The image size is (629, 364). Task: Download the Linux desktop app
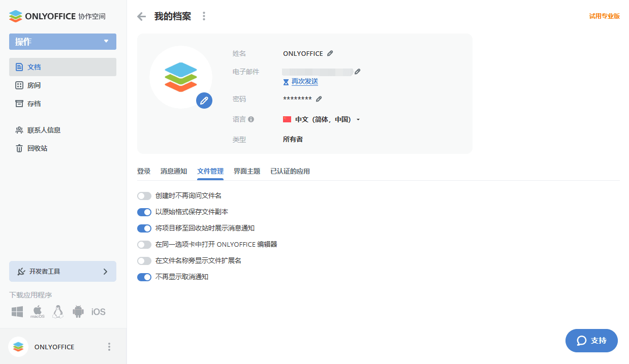pos(58,312)
